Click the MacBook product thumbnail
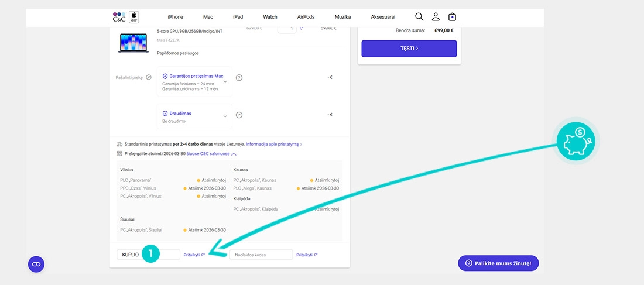 coord(133,43)
